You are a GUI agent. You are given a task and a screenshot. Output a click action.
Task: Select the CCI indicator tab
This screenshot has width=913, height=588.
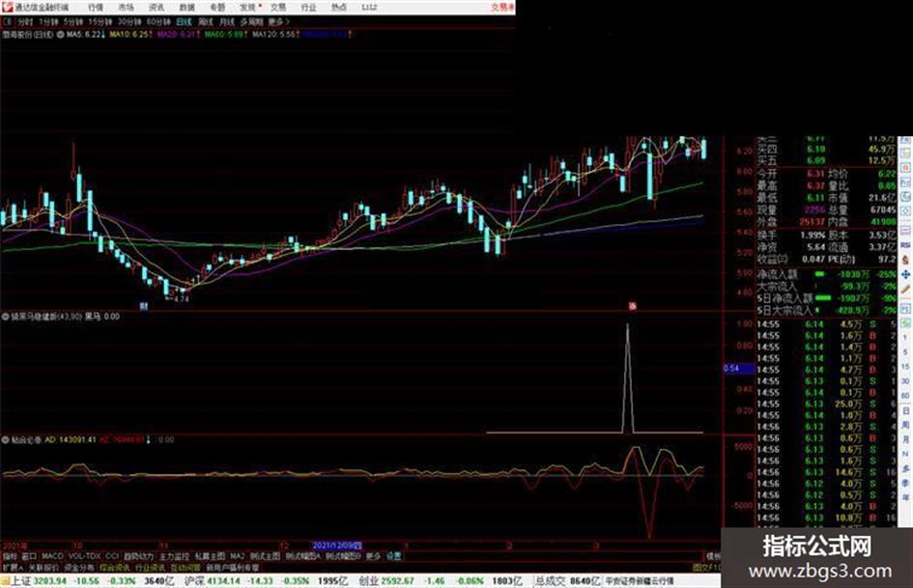point(112,556)
